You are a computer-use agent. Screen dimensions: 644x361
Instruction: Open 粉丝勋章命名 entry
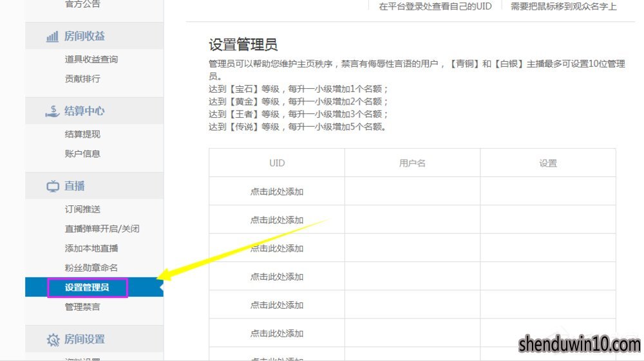click(x=91, y=268)
